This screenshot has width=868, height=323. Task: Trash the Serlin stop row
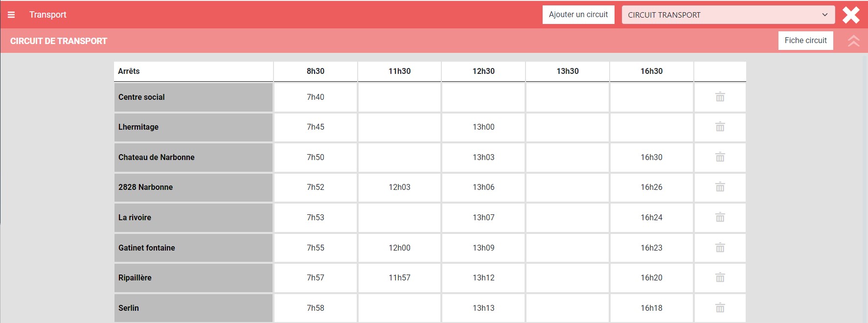pos(720,308)
